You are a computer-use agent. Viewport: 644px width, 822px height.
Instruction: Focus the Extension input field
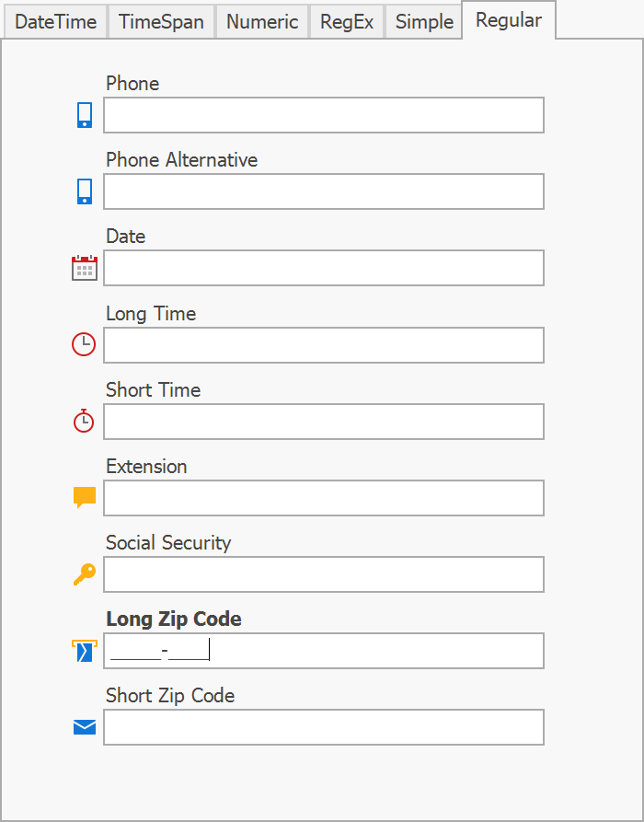[324, 498]
